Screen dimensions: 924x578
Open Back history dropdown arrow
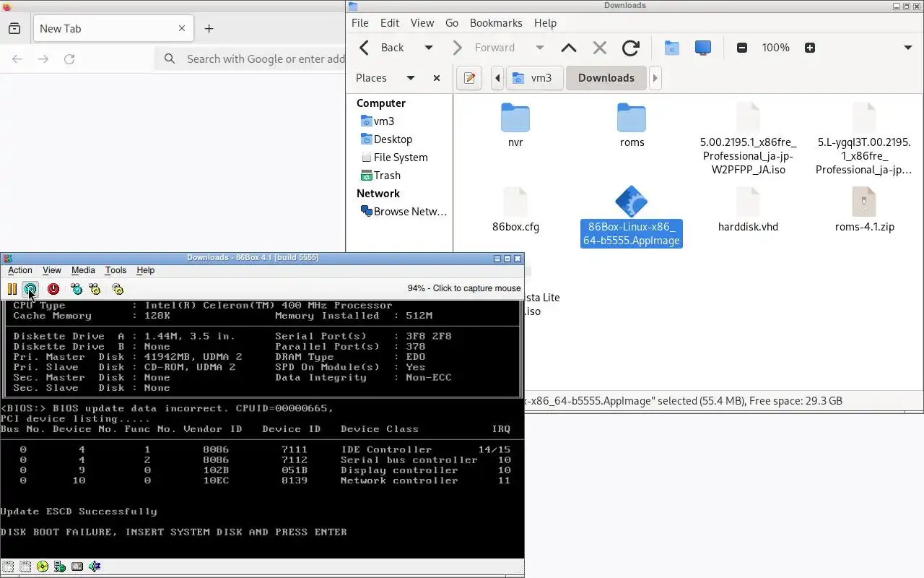pos(428,48)
